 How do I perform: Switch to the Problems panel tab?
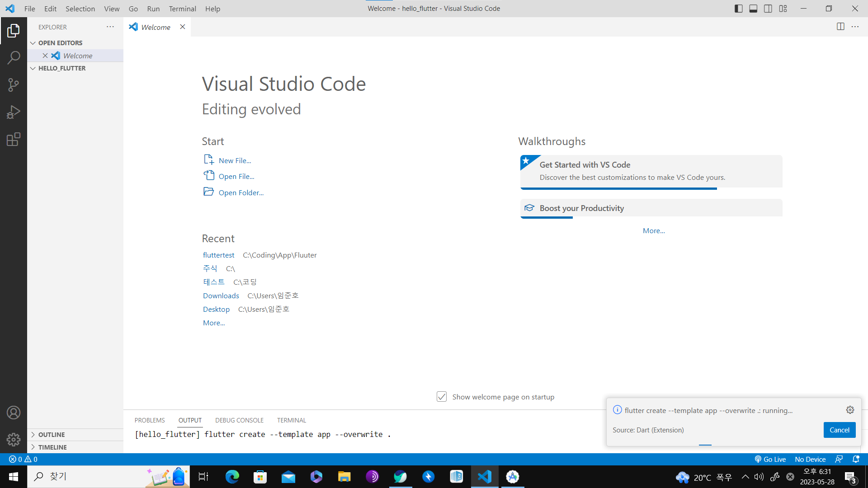[150, 420]
